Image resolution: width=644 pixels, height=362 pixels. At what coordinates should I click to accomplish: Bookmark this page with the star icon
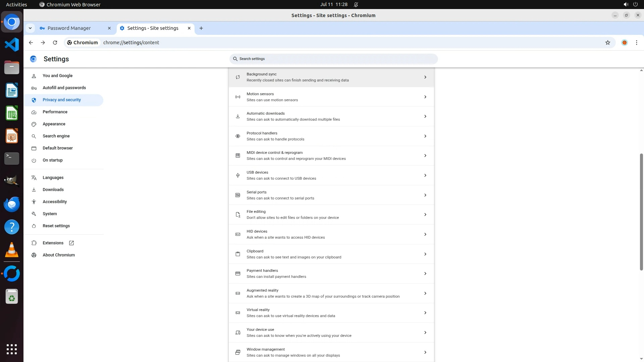click(607, 43)
